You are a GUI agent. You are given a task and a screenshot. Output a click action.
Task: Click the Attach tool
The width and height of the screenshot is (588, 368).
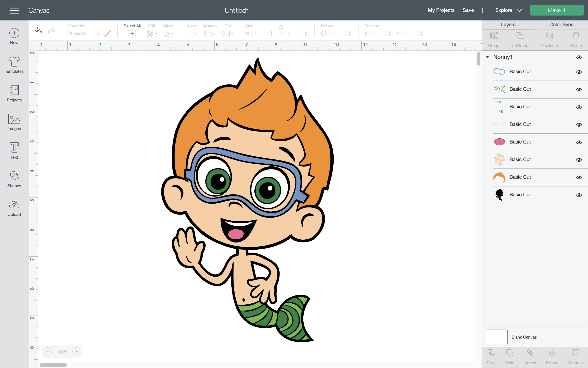530,357
